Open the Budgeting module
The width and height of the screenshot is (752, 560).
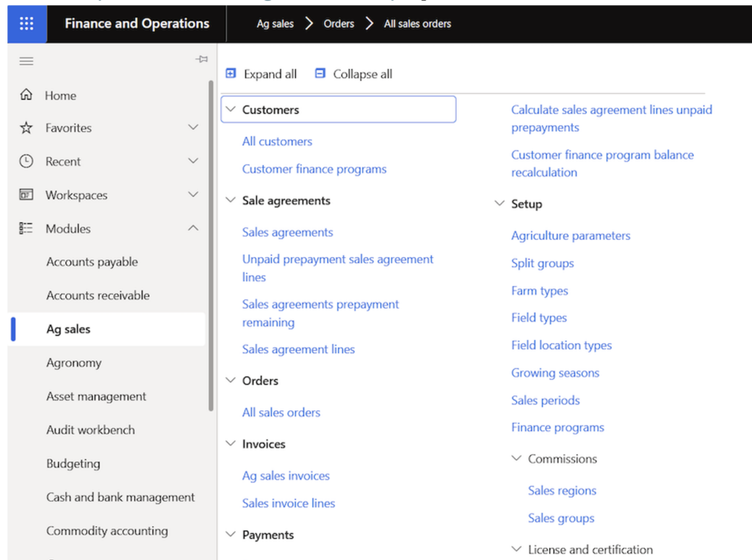coord(73,464)
